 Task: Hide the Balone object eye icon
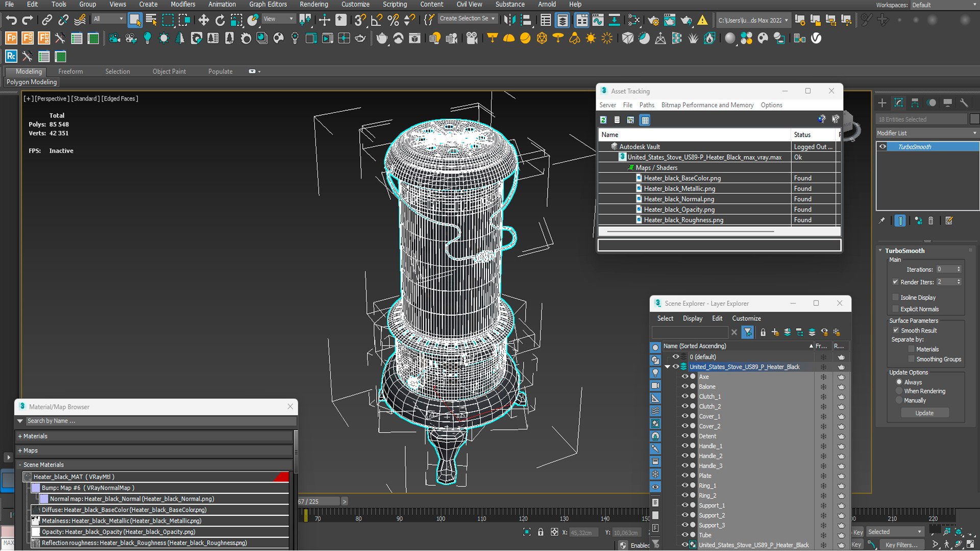[684, 386]
